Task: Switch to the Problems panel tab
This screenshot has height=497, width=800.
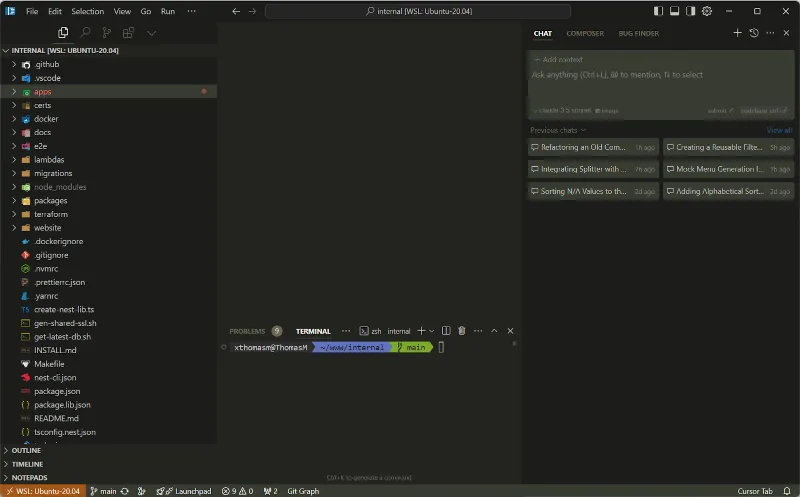Action: (x=247, y=331)
